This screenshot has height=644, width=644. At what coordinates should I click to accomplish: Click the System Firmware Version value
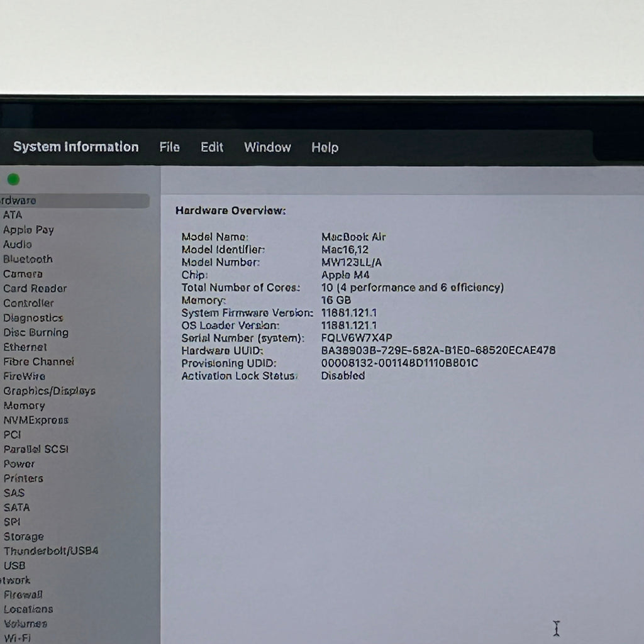(348, 313)
